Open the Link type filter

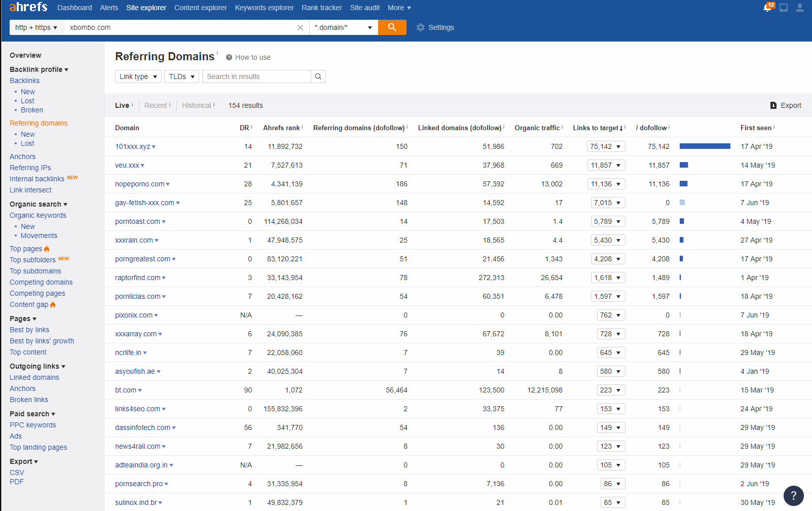pyautogui.click(x=138, y=76)
